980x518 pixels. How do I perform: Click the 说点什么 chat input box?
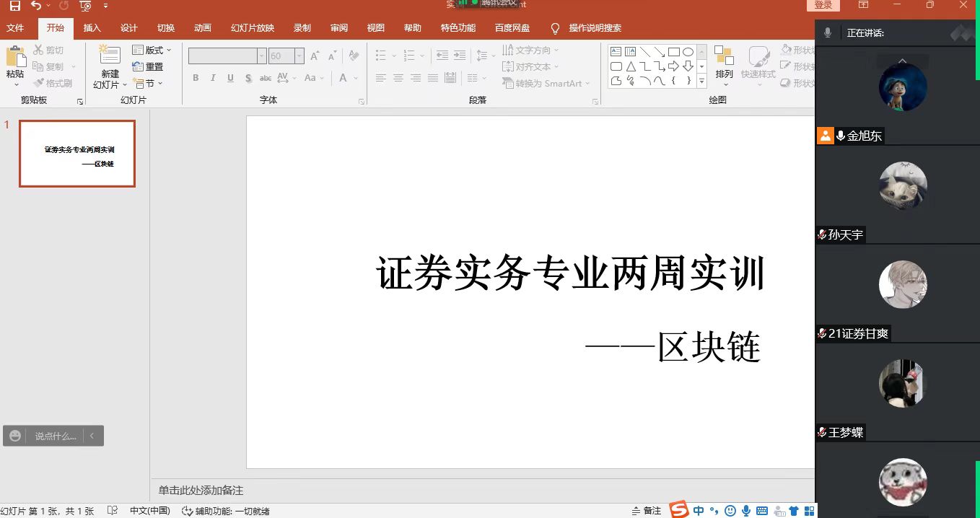click(x=56, y=436)
